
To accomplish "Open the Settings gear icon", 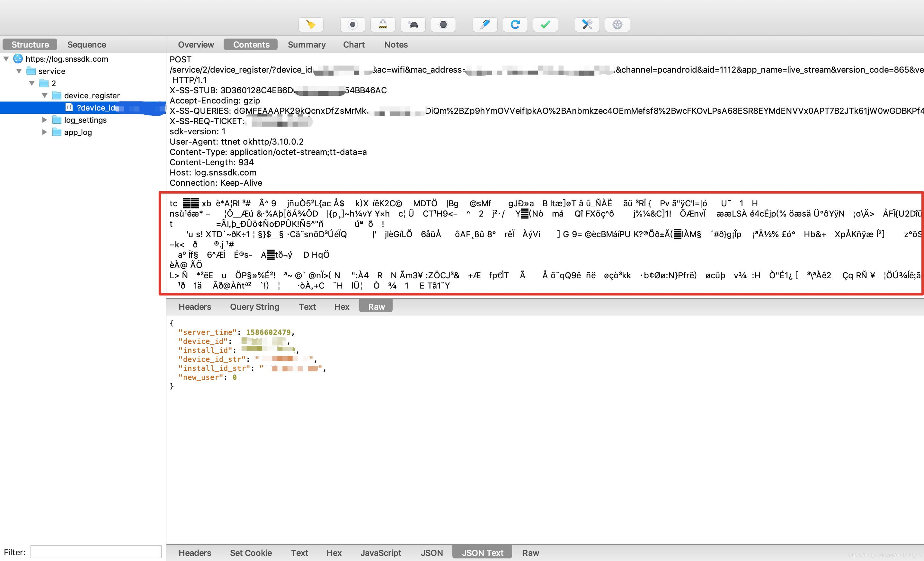I will 617,25.
